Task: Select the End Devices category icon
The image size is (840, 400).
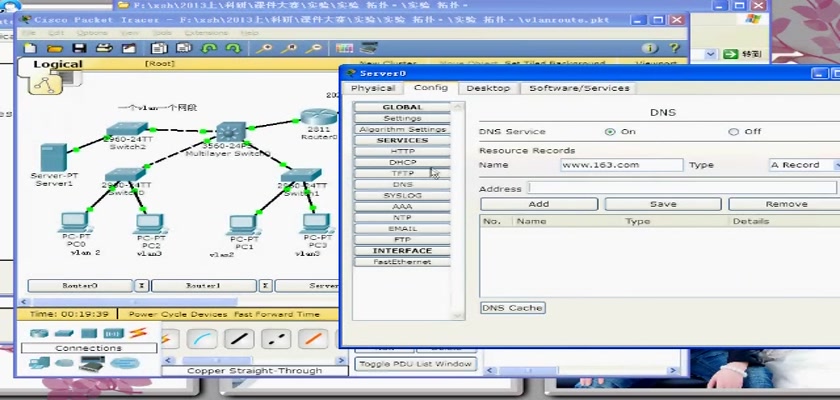Action: click(x=39, y=363)
